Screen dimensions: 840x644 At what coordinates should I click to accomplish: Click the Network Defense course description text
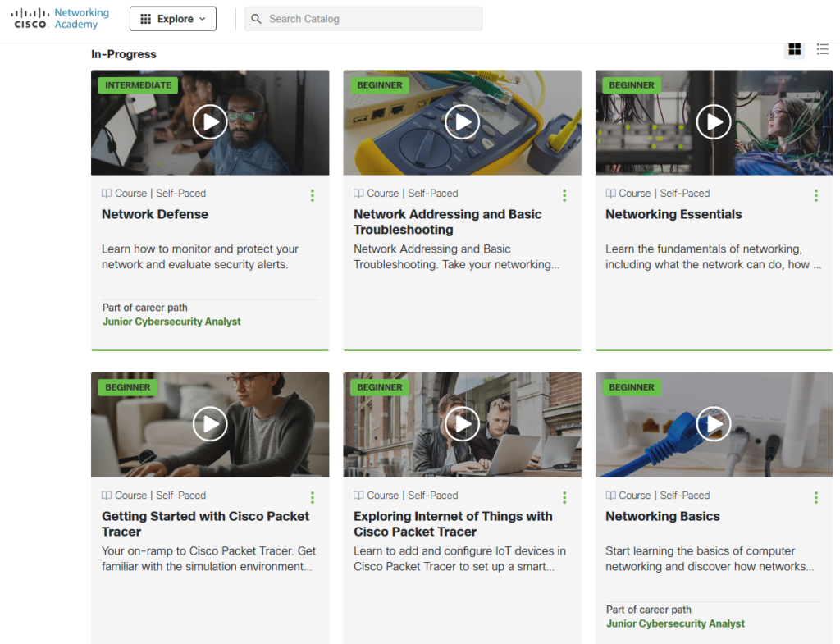(x=200, y=257)
